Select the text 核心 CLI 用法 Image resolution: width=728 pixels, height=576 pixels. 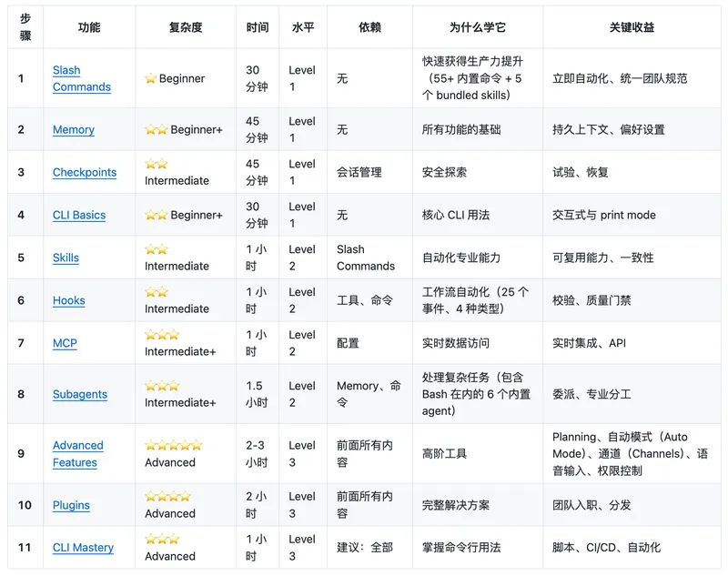(x=456, y=215)
